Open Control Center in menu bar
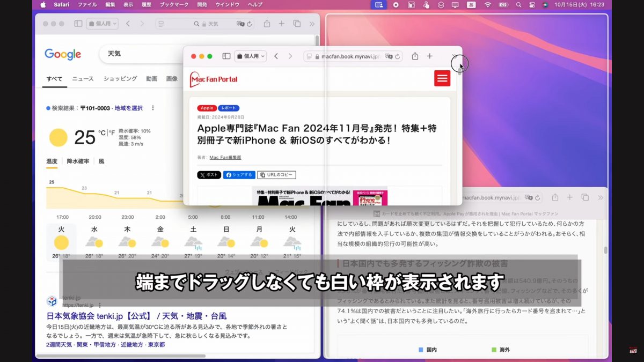This screenshot has height=362, width=644. pos(532,4)
